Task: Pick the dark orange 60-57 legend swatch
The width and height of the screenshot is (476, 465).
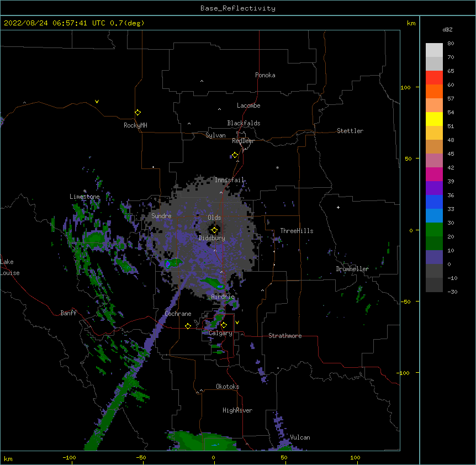Action: click(x=434, y=91)
